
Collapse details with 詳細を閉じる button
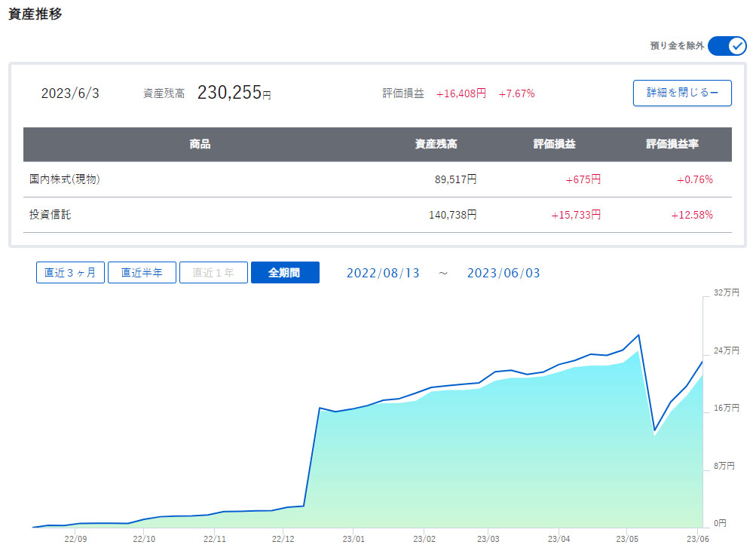click(x=681, y=93)
